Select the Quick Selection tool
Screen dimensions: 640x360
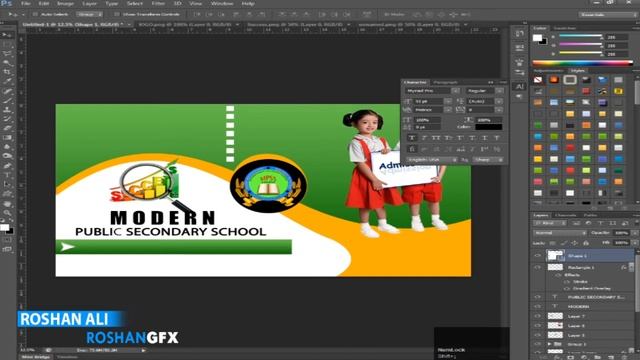[x=7, y=63]
